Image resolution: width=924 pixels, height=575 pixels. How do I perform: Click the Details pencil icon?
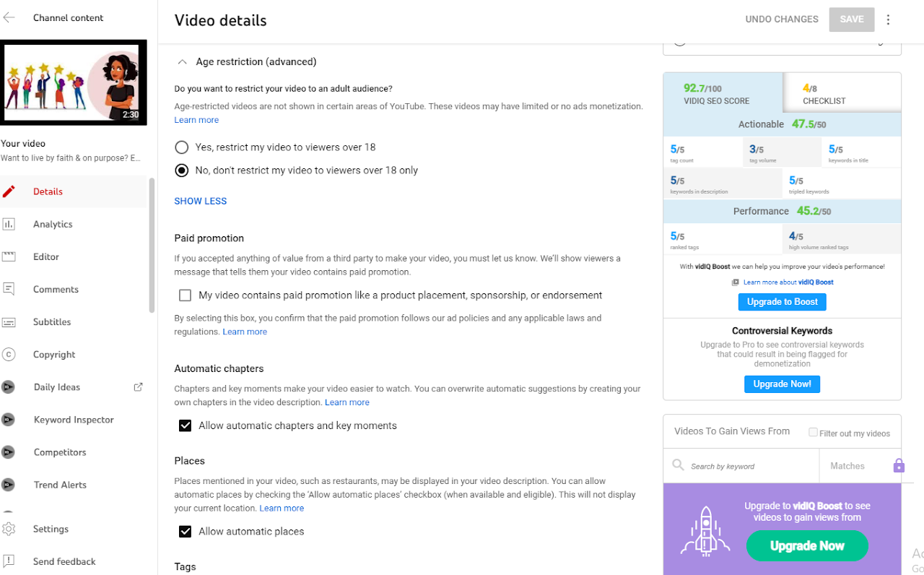click(x=9, y=191)
